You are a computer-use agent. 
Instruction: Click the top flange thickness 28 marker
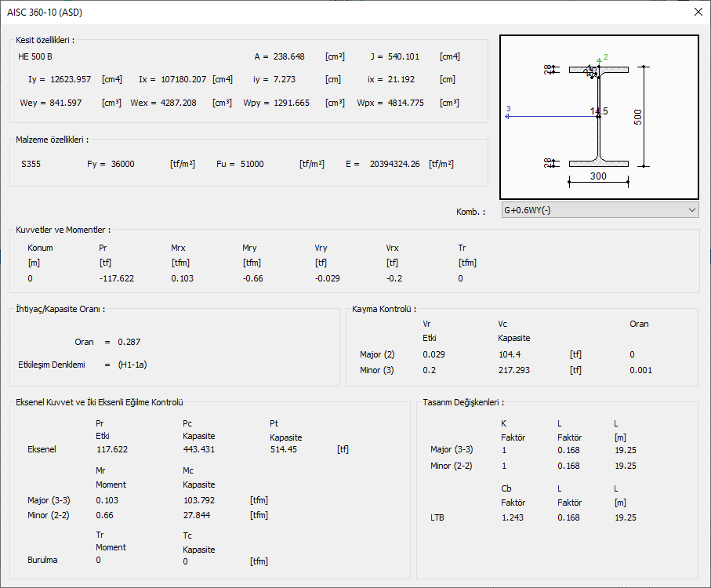548,70
